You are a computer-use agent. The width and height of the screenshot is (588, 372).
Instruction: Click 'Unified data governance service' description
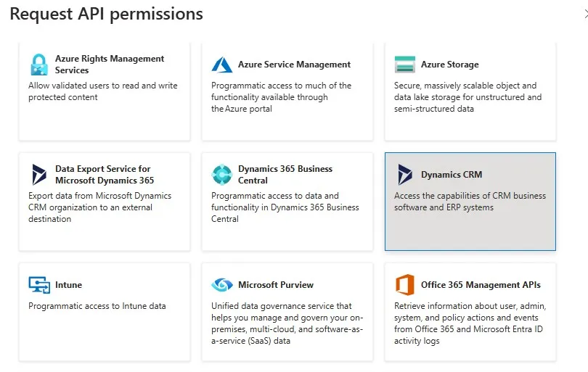pos(287,323)
